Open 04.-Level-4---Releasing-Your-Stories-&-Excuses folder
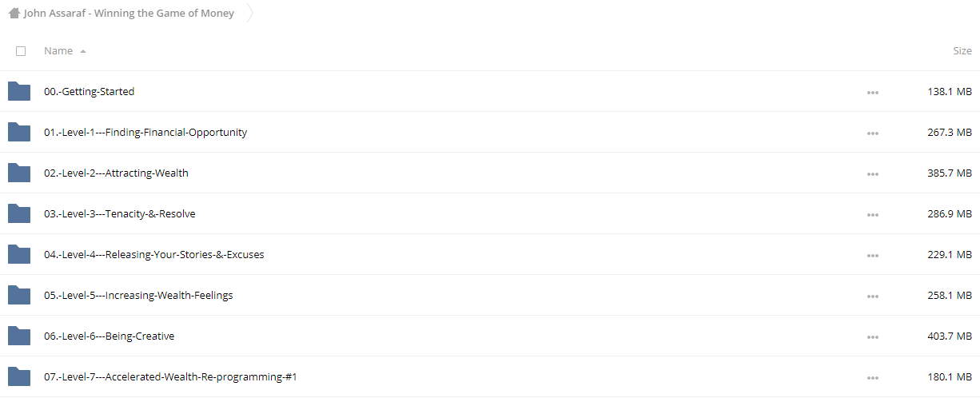The image size is (980, 398). 154,255
